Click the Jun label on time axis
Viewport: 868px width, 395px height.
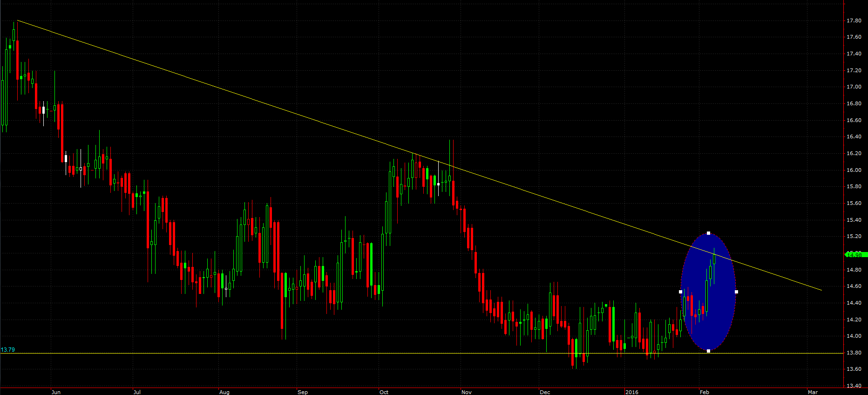56,392
